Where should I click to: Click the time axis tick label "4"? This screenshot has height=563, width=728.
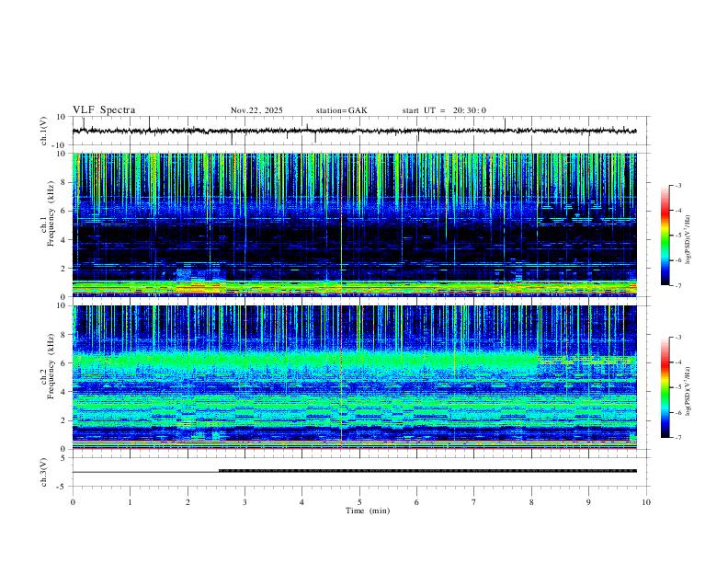coord(302,502)
